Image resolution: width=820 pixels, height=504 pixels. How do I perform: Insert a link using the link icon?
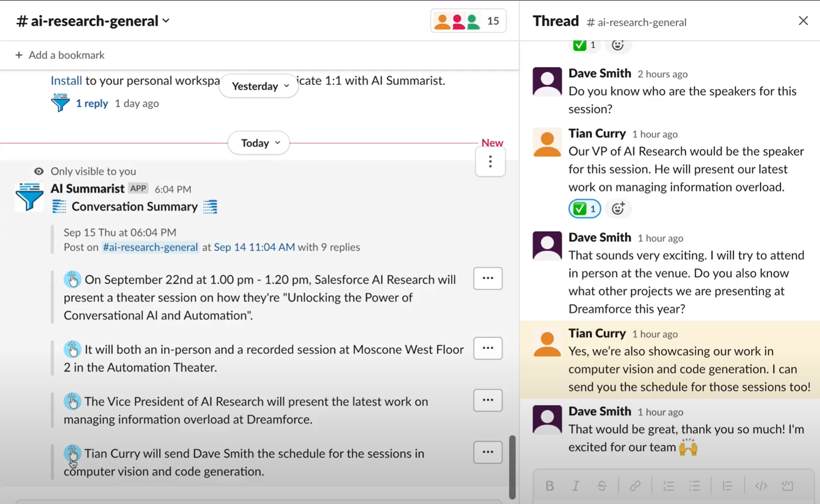pos(635,486)
